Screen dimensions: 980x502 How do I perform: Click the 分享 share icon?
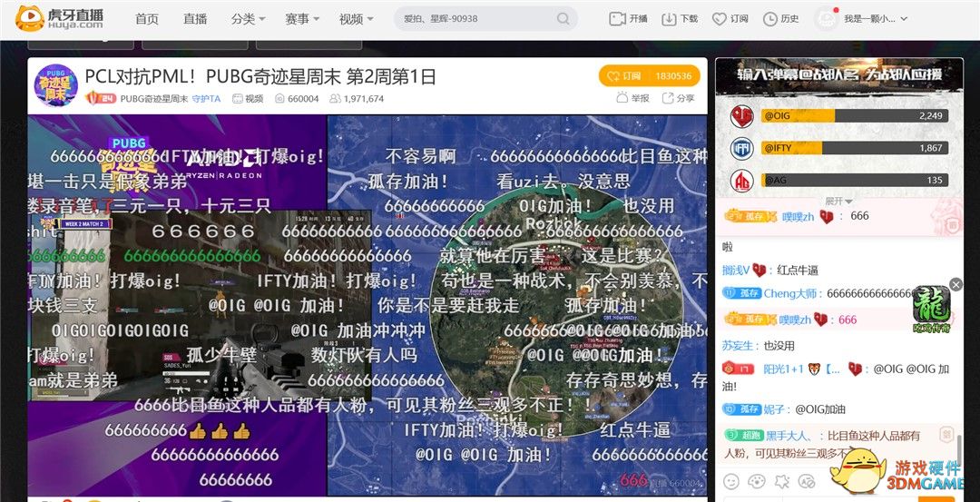click(x=668, y=97)
